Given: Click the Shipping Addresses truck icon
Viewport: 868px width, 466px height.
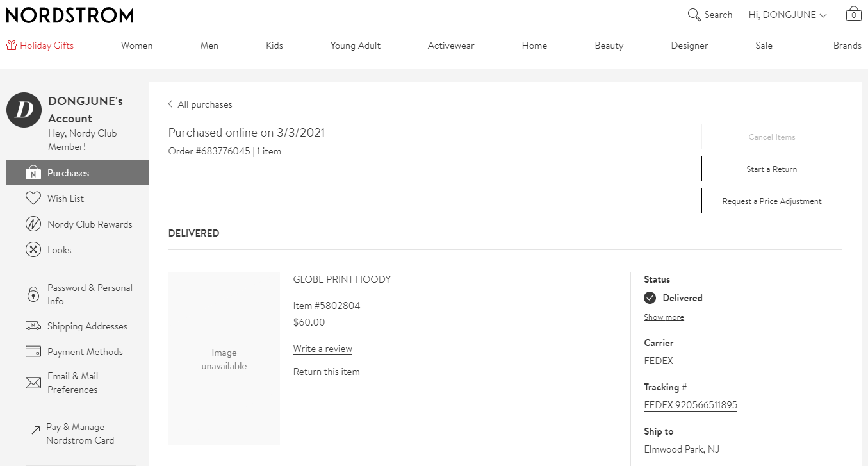Looking at the screenshot, I should pyautogui.click(x=33, y=326).
